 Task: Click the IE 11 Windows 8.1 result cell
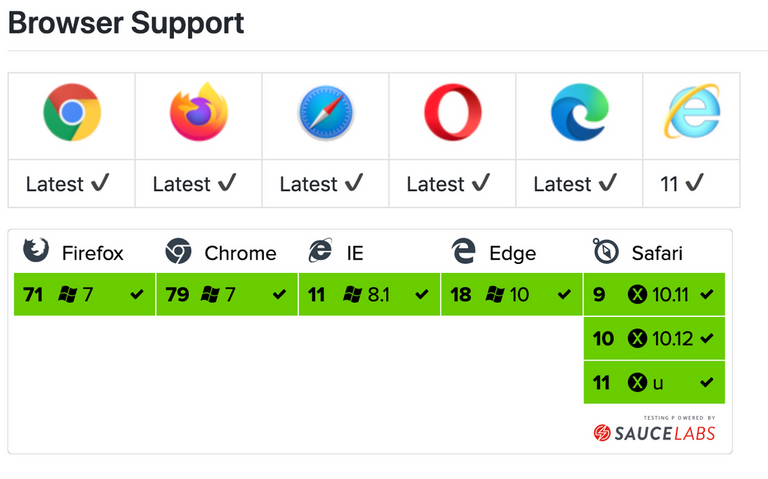369,294
